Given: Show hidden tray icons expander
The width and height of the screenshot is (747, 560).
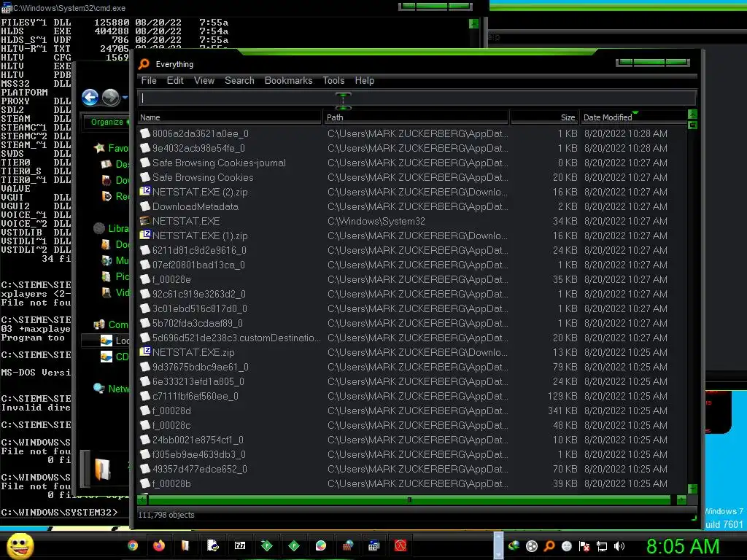Looking at the screenshot, I should click(x=498, y=545).
